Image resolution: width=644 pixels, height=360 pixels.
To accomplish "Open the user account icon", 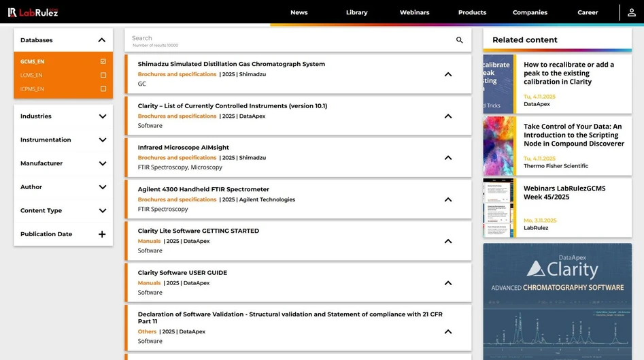I will point(631,12).
